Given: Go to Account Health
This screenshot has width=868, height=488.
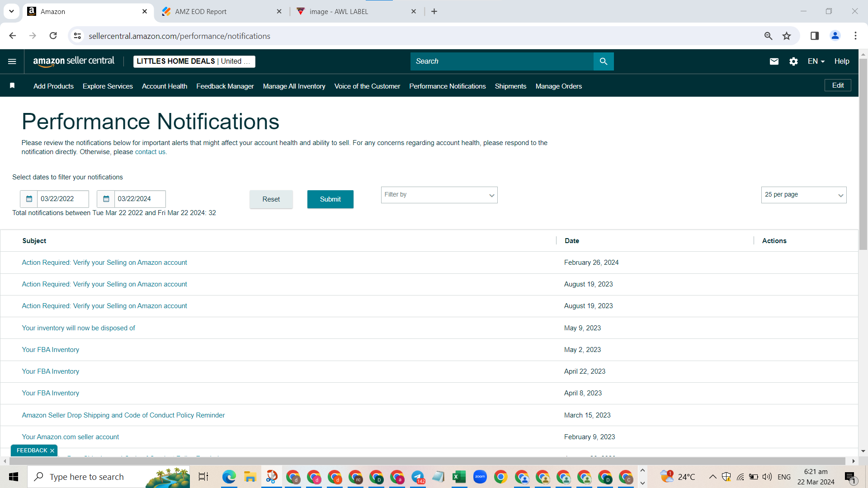Looking at the screenshot, I should point(165,86).
